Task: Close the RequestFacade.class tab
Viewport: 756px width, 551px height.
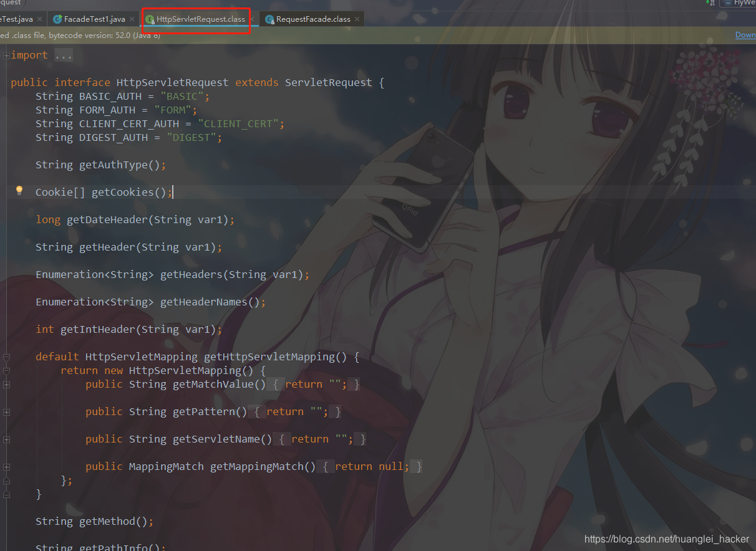Action: pyautogui.click(x=357, y=19)
